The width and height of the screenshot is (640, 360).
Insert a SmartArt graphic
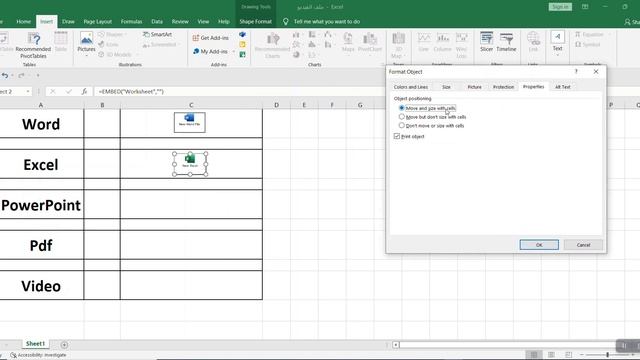pyautogui.click(x=158, y=34)
